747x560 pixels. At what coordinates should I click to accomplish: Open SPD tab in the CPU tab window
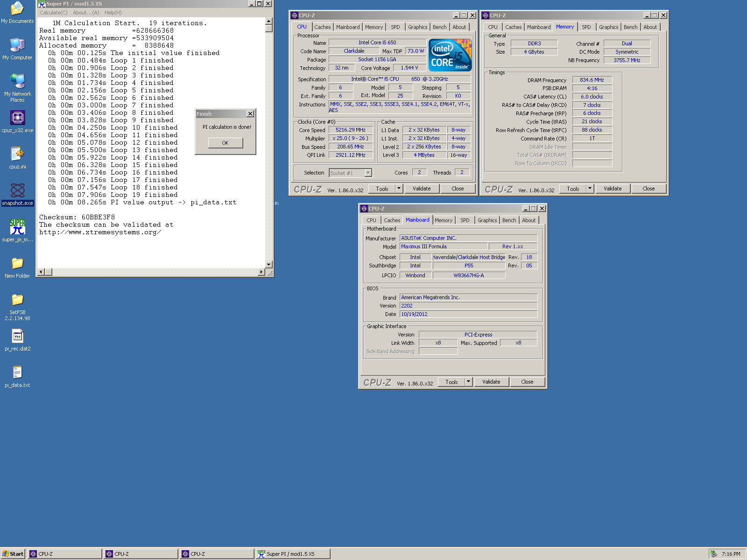click(395, 27)
